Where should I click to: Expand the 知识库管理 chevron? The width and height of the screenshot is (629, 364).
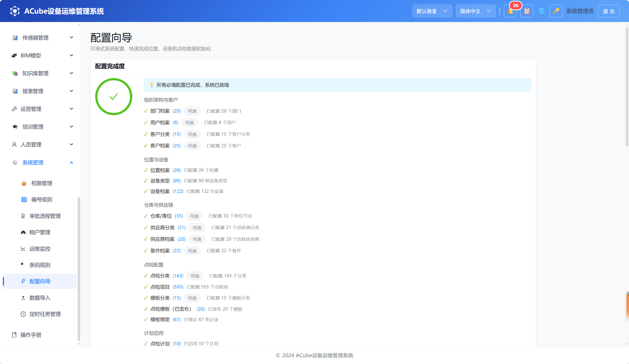coord(71,73)
